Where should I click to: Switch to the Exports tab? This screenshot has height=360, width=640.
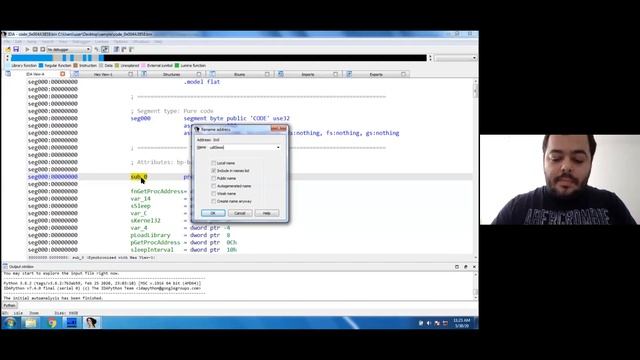pyautogui.click(x=376, y=74)
